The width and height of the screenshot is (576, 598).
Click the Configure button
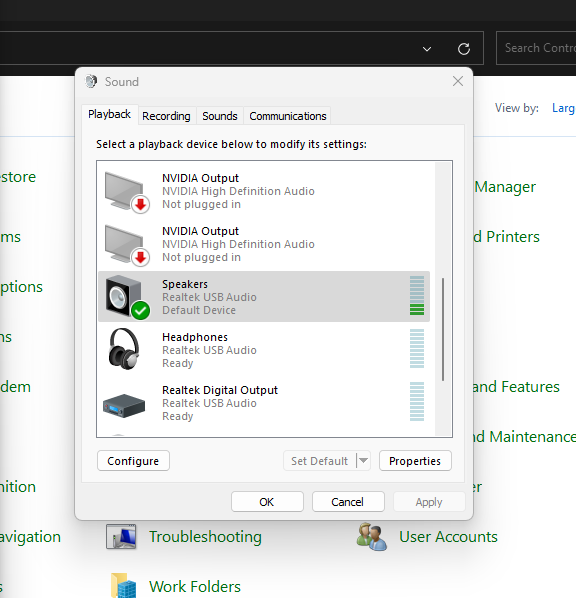coord(133,461)
